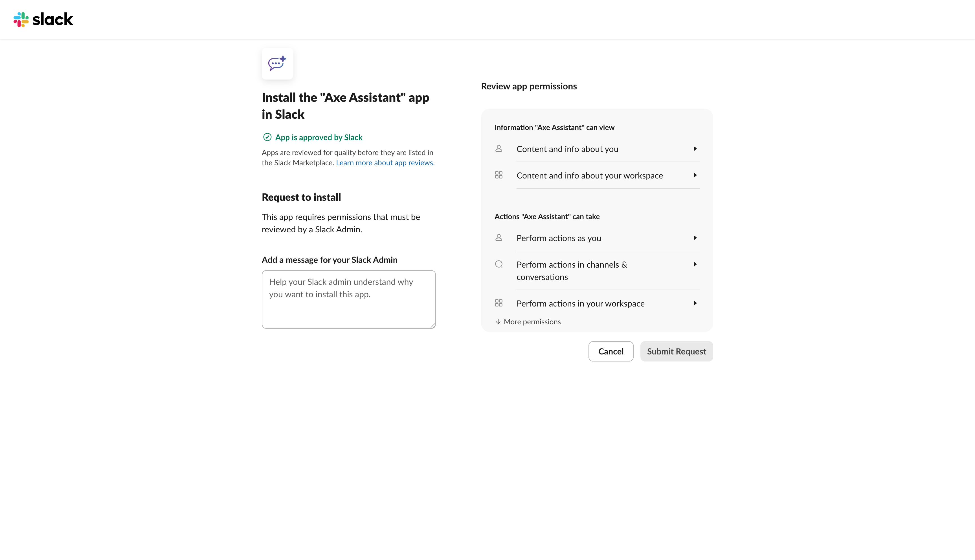Expand the Perform actions as you arrow
This screenshot has width=975, height=560.
695,238
